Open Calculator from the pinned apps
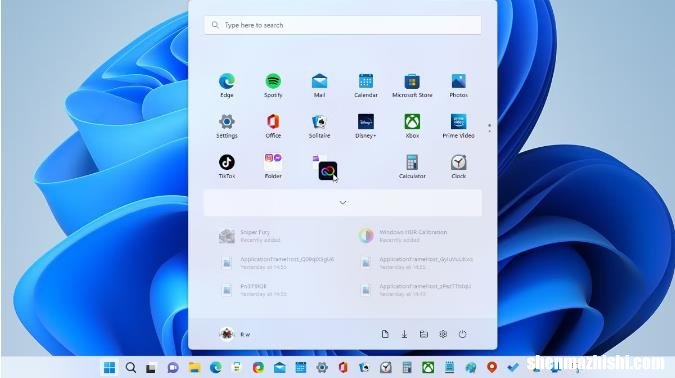Screen dimensions: 675x378 (x=412, y=166)
